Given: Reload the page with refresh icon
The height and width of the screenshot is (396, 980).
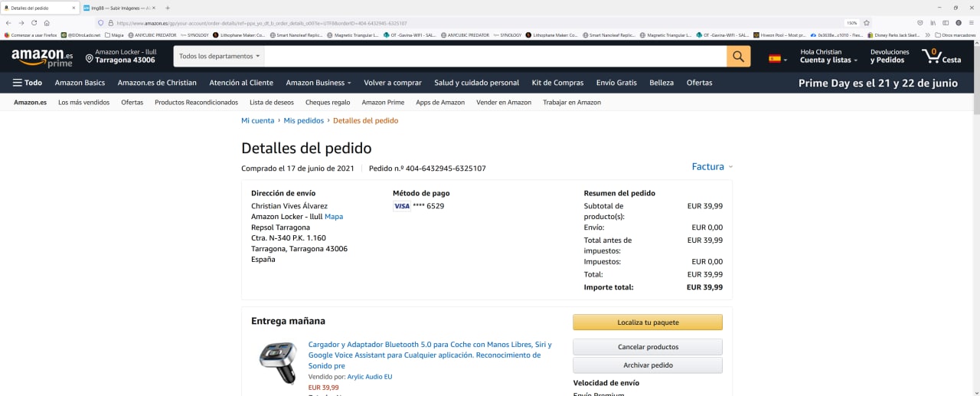Looking at the screenshot, I should pos(34,23).
